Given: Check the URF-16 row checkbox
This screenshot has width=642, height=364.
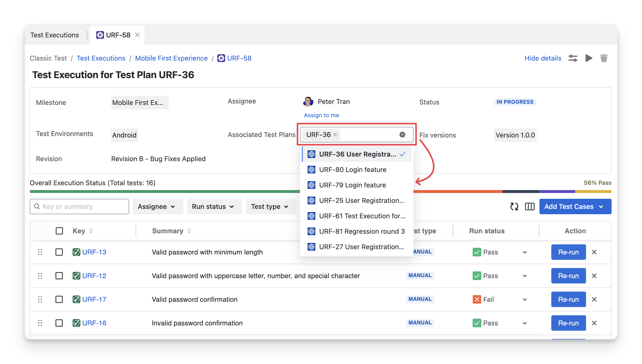Looking at the screenshot, I should click(59, 323).
